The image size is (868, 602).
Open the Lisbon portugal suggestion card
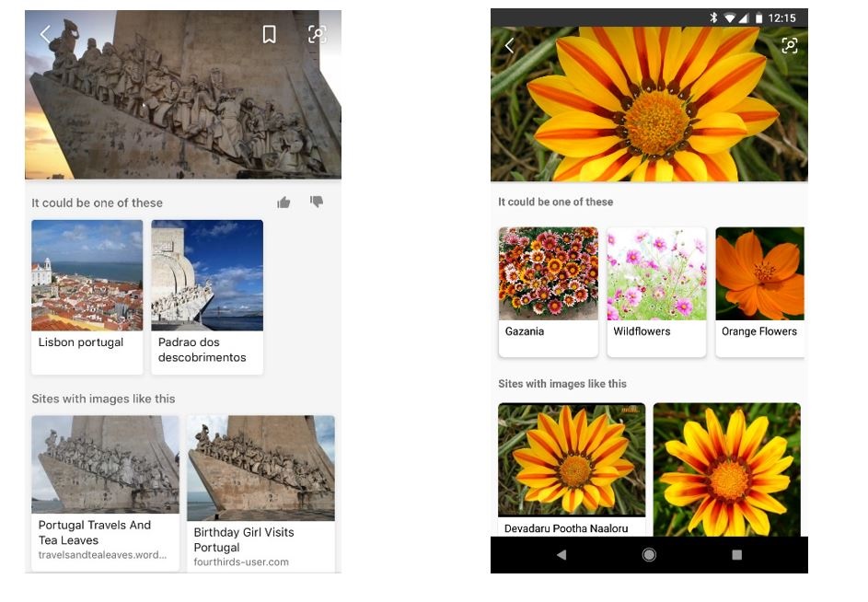pyautogui.click(x=87, y=296)
